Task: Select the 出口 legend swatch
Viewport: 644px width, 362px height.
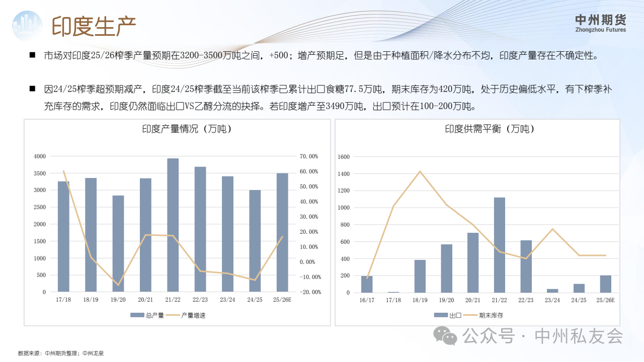Action: click(x=441, y=315)
